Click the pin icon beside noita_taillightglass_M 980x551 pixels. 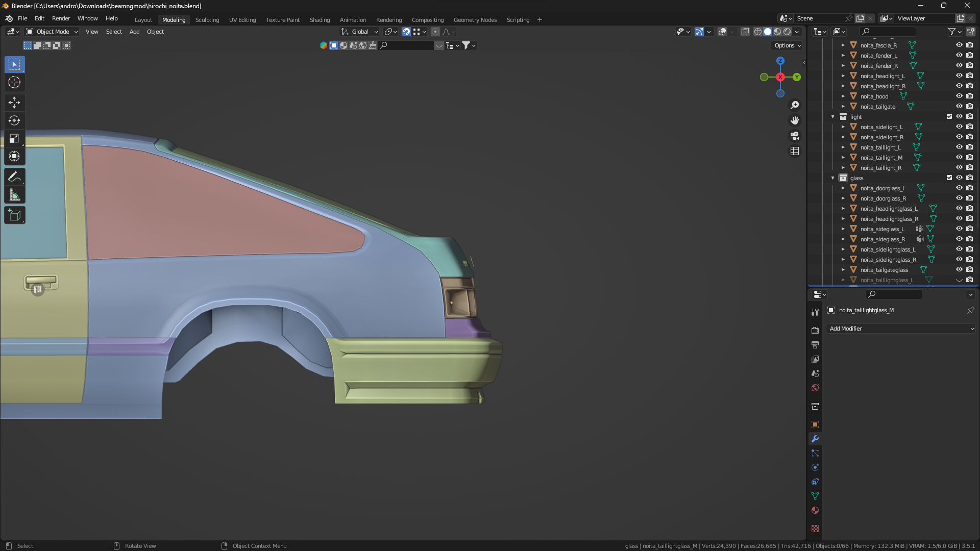click(970, 310)
